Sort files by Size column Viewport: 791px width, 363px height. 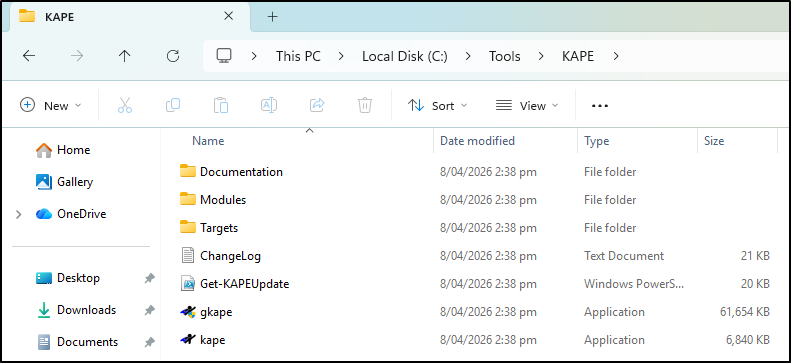tap(714, 141)
